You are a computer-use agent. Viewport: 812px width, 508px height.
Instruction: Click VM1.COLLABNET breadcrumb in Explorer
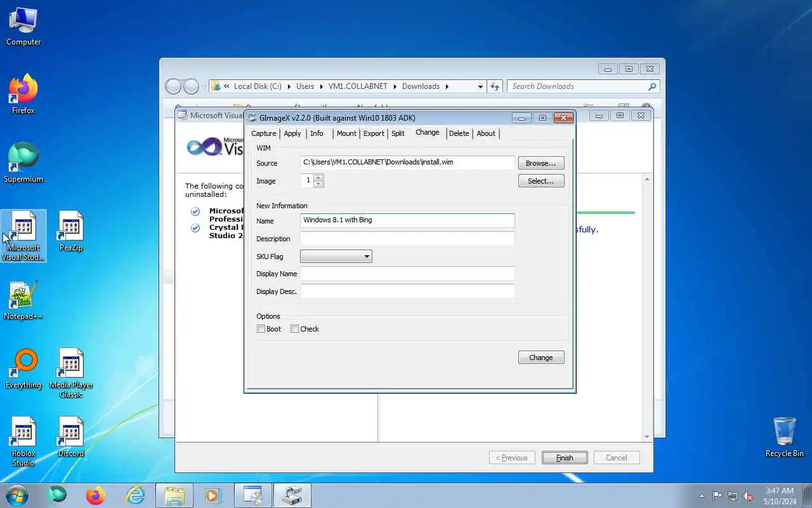tap(358, 86)
